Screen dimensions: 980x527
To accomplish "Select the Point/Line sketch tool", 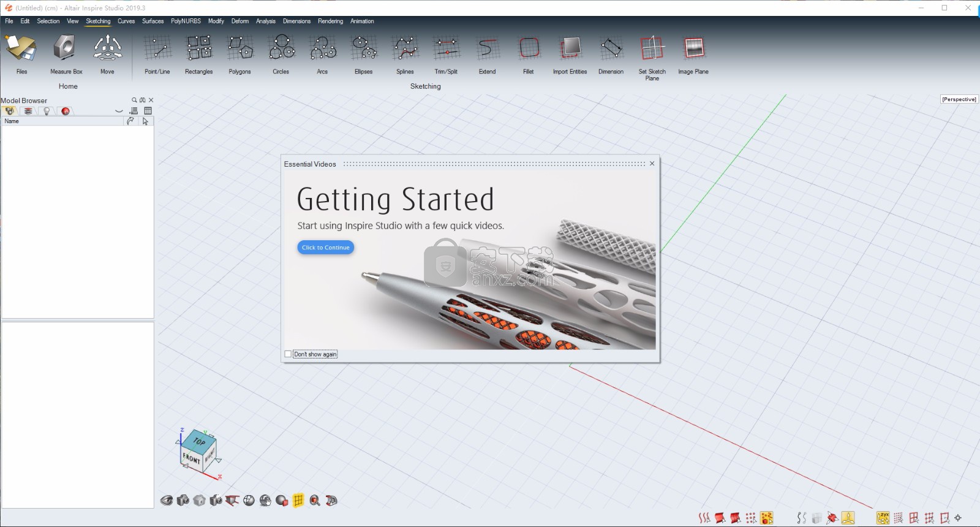I will tap(157, 54).
